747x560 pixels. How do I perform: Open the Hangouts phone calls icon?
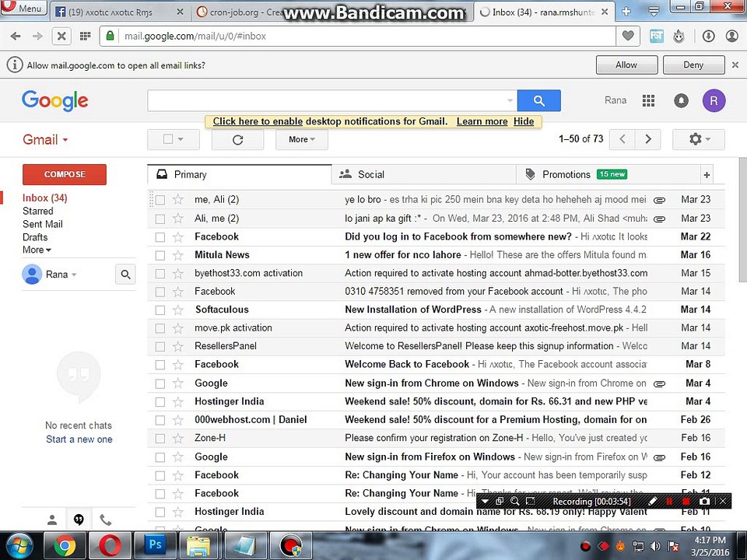pos(105,520)
